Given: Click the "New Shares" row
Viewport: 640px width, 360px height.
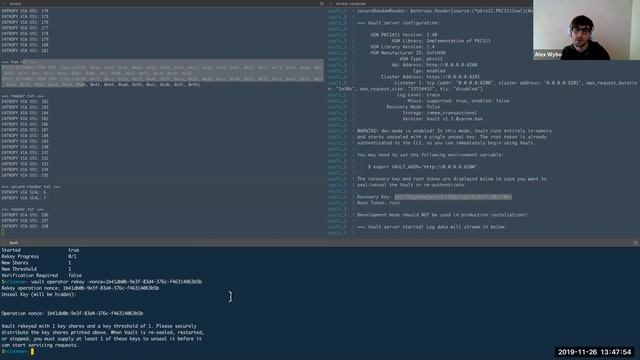Looking at the screenshot, I should click(x=36, y=263).
